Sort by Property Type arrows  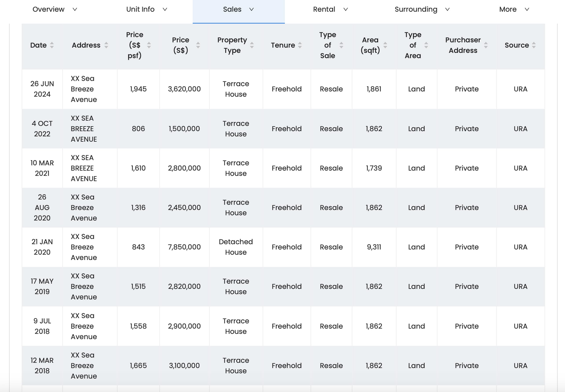pyautogui.click(x=252, y=45)
